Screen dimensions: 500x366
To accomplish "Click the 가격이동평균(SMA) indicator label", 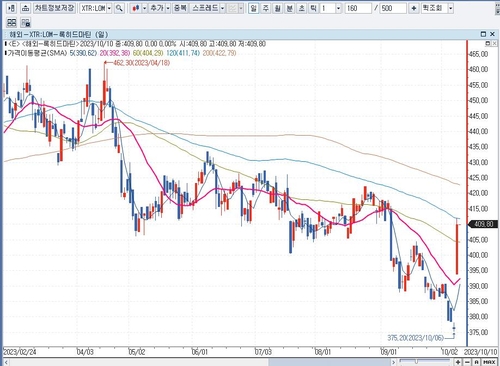I will pos(37,53).
